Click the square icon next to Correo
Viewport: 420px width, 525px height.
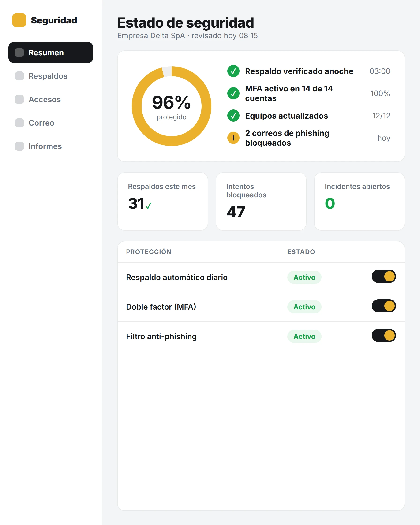pos(19,123)
